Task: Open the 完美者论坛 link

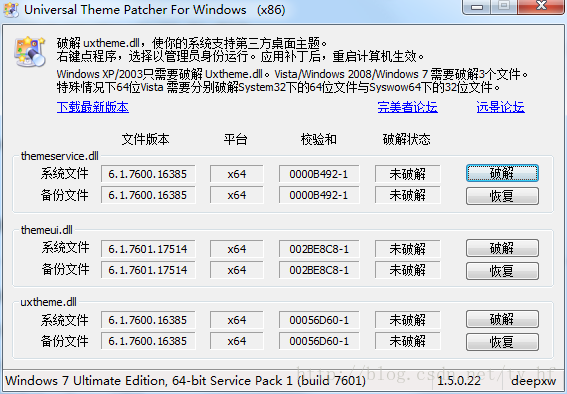Action: pos(408,107)
